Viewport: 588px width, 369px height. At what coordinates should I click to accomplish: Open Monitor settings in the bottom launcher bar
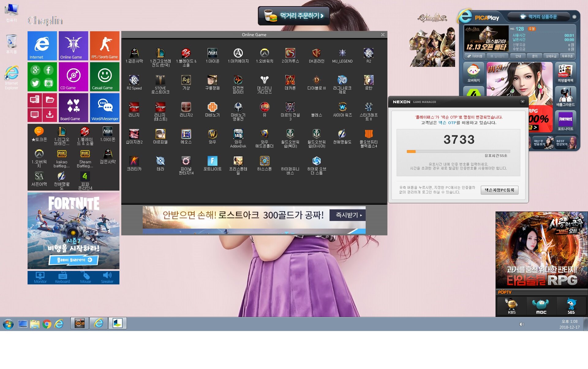click(40, 277)
